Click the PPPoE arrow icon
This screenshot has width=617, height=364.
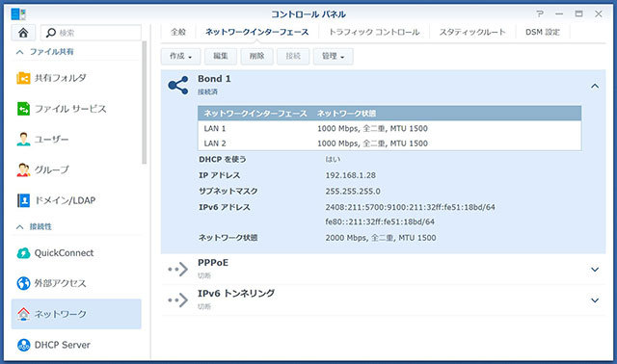[178, 270]
